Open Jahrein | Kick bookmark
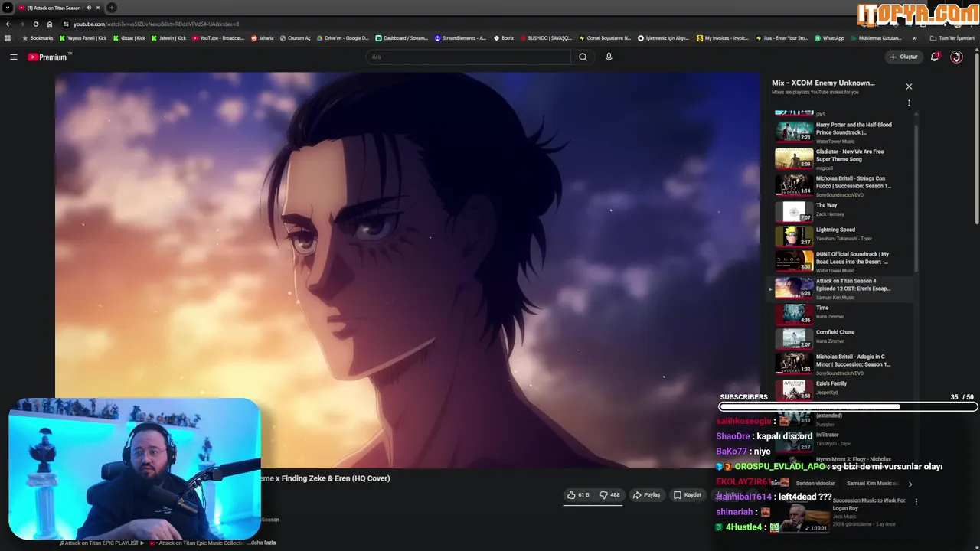 pyautogui.click(x=168, y=37)
